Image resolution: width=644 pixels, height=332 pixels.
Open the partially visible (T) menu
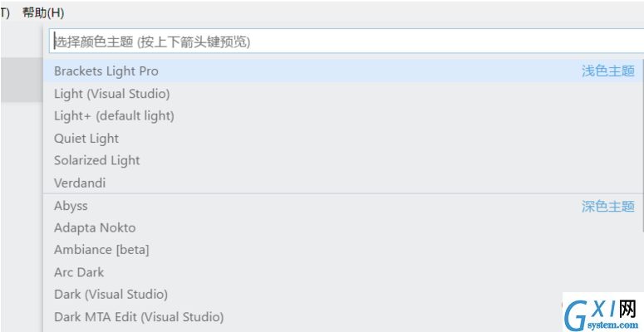[x=4, y=13]
